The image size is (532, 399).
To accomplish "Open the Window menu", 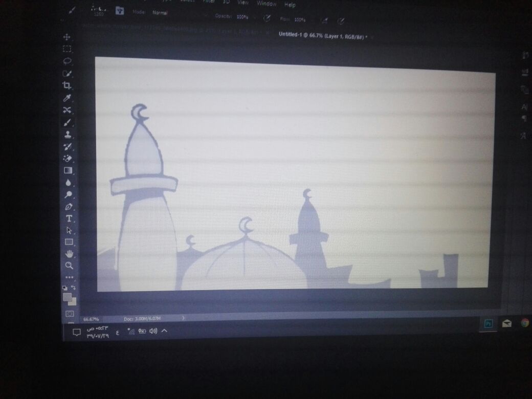I will tap(266, 4).
